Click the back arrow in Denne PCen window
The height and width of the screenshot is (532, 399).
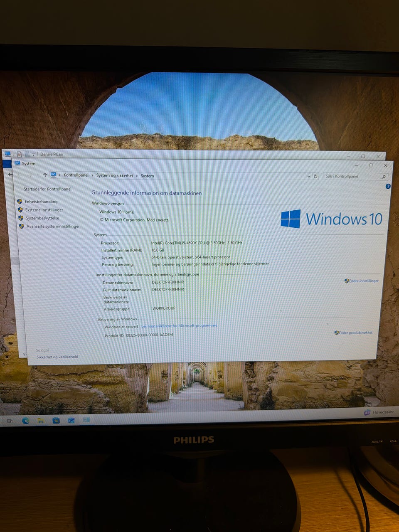(x=10, y=175)
